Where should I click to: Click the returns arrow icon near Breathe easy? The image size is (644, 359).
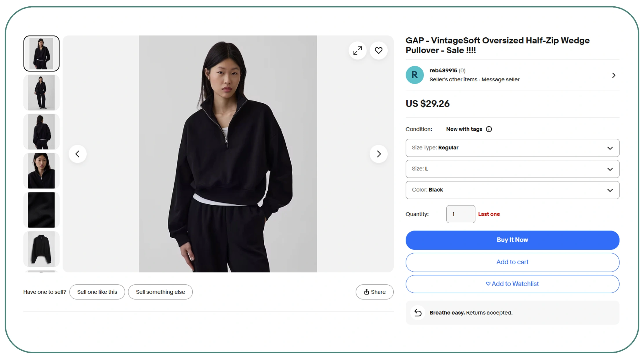point(417,313)
